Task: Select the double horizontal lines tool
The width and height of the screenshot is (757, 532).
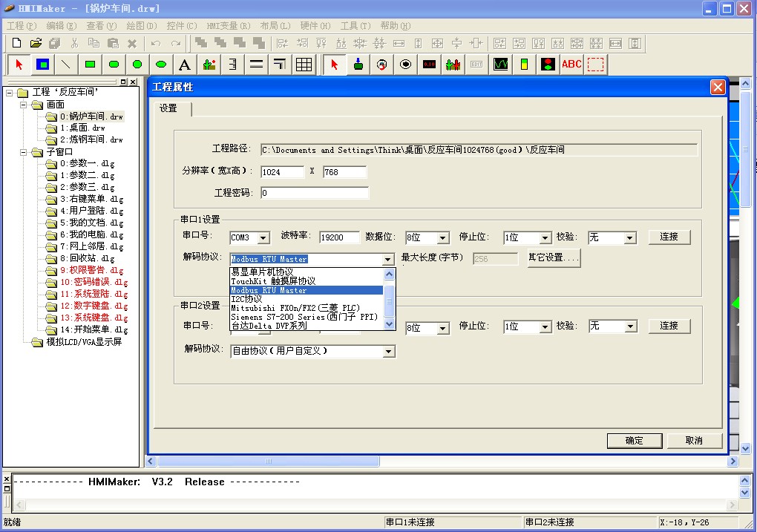Action: click(256, 65)
